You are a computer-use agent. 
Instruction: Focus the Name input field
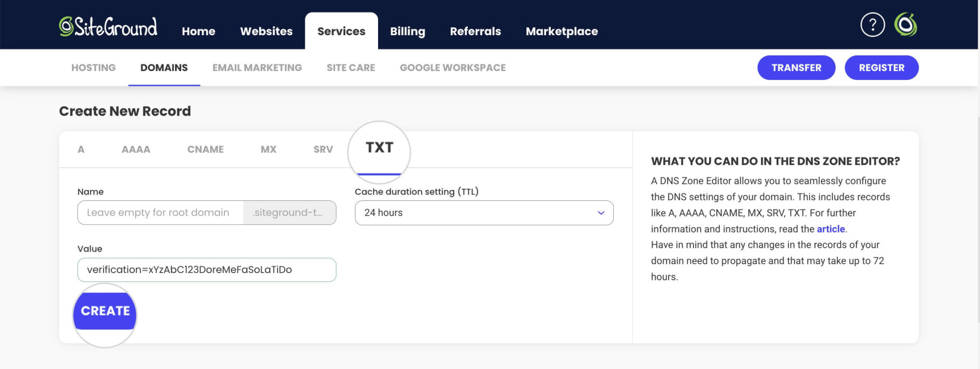point(160,213)
